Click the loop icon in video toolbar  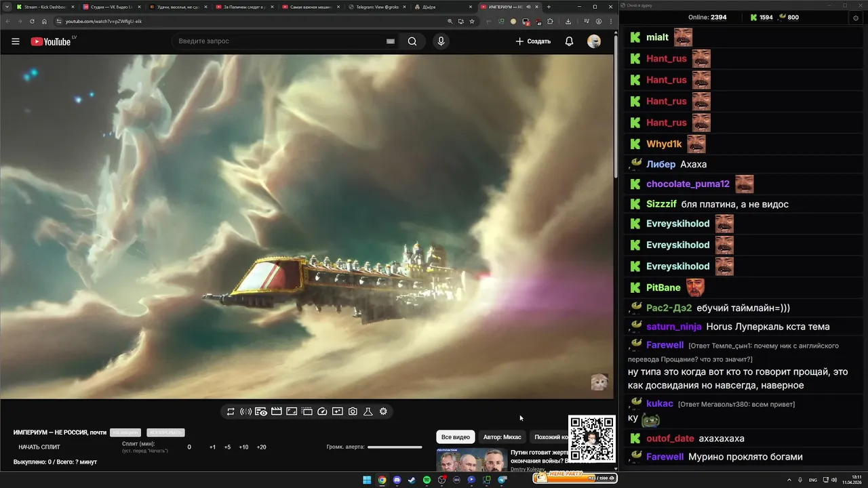[231, 411]
